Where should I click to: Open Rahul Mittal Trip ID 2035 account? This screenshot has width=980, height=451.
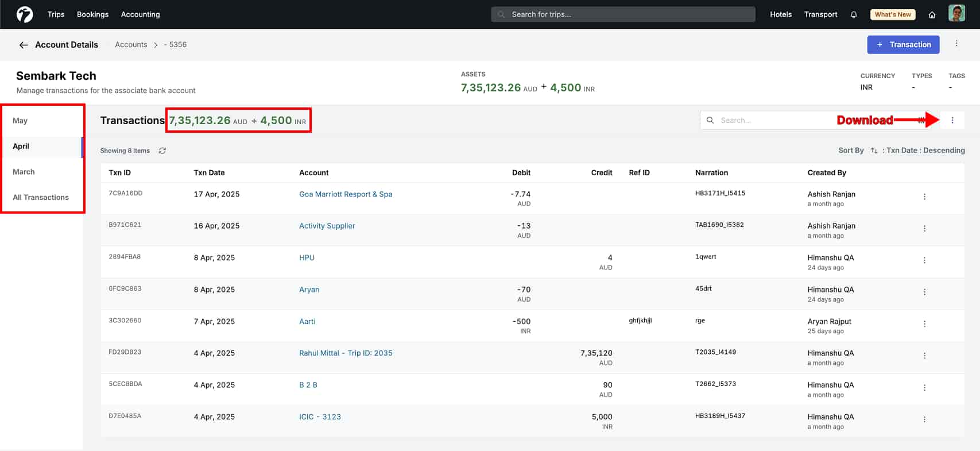coord(346,353)
